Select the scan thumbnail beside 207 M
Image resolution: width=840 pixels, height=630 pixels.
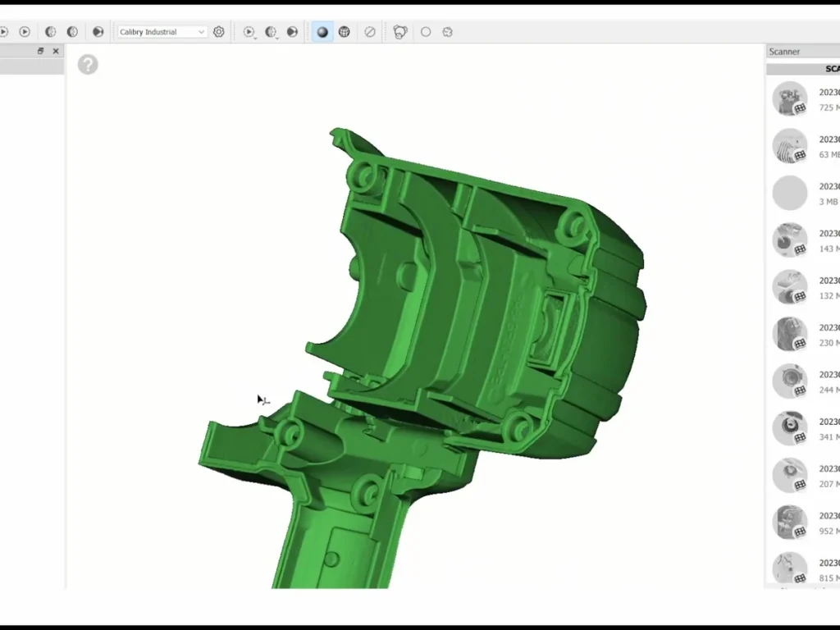(790, 476)
